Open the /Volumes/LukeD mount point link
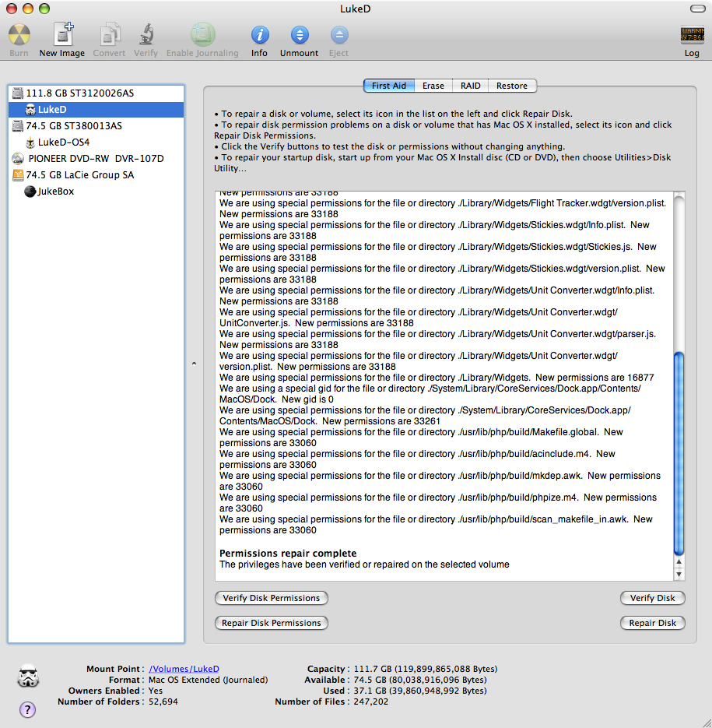The height and width of the screenshot is (728, 712). (x=184, y=669)
